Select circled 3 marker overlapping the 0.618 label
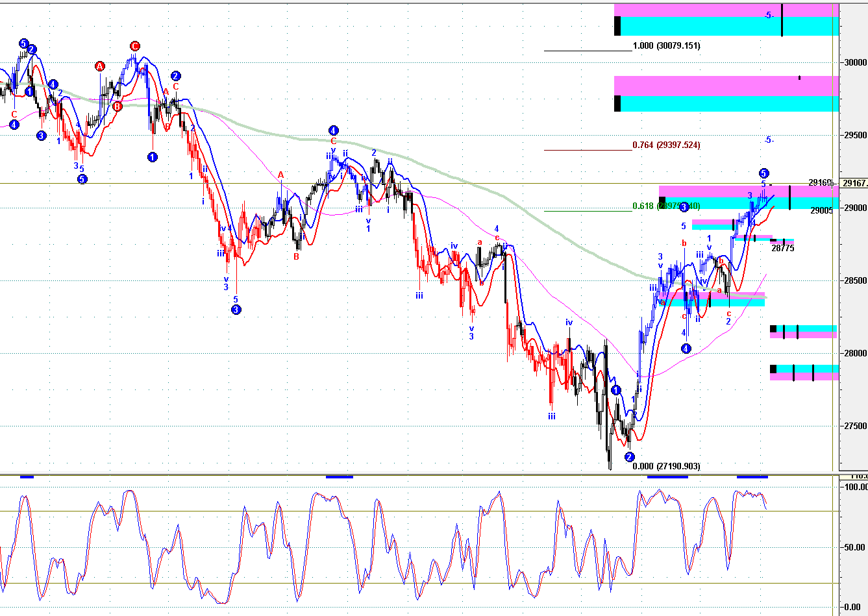The image size is (868, 616). pos(684,207)
